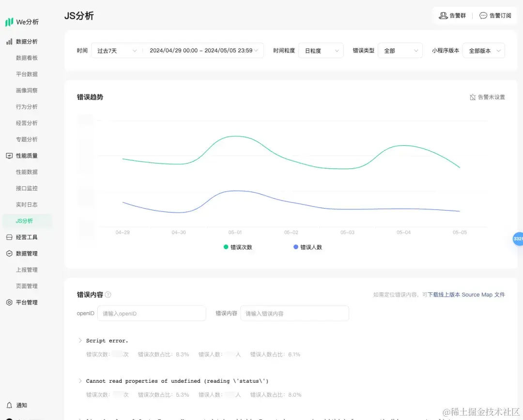The width and height of the screenshot is (523, 420).
Task: Click the 告警未设置 muted bell icon
Action: click(473, 97)
